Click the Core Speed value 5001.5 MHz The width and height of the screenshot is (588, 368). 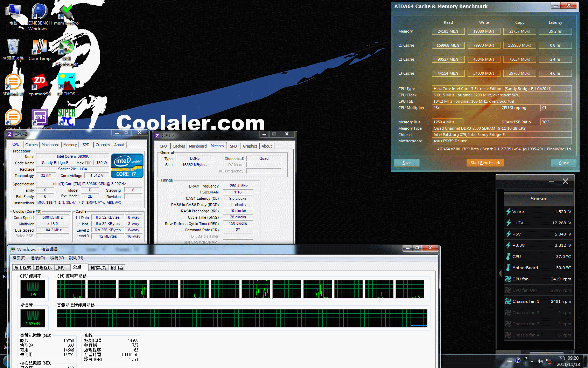(x=53, y=217)
